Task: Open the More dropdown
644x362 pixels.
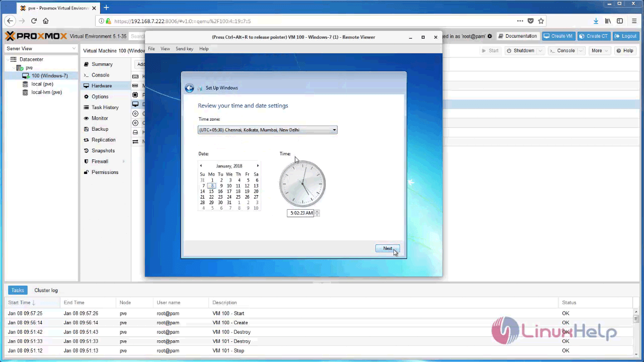Action: click(x=600, y=51)
